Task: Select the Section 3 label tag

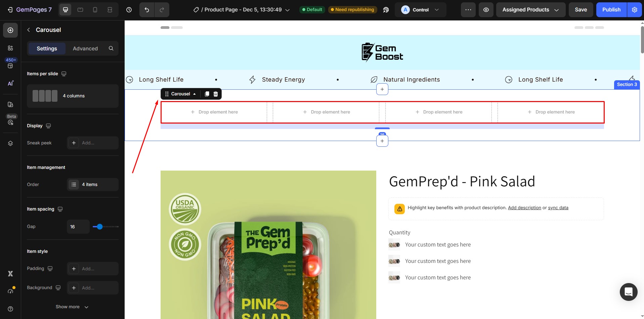Action: [x=627, y=85]
